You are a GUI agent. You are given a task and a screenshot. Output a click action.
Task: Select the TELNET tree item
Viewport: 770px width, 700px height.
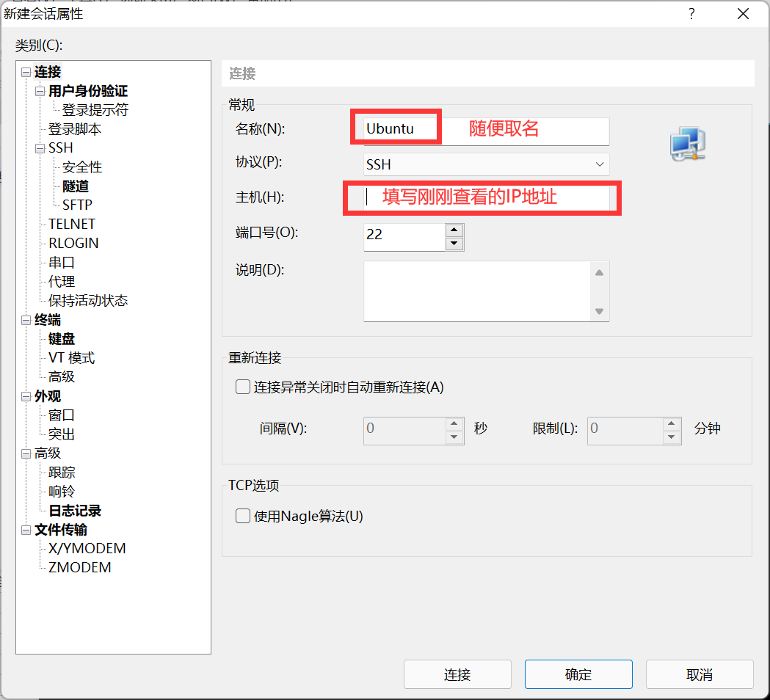tap(72, 225)
